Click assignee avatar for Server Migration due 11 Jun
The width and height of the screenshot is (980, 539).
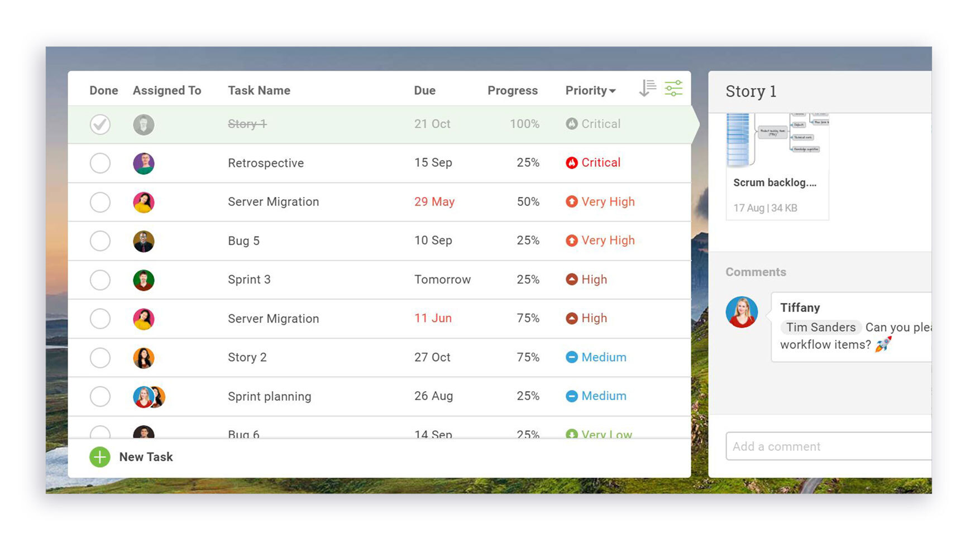tap(144, 319)
